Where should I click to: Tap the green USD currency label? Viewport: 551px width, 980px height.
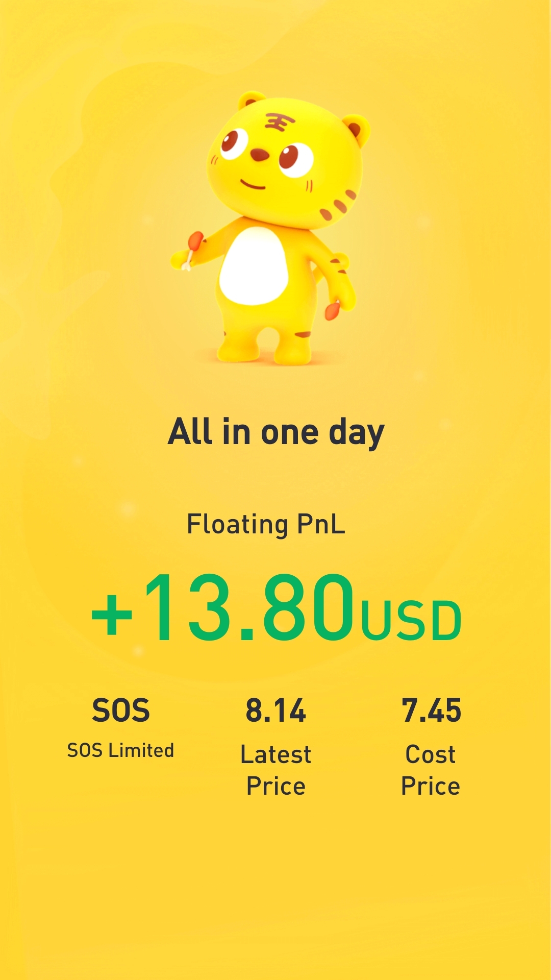tap(411, 621)
